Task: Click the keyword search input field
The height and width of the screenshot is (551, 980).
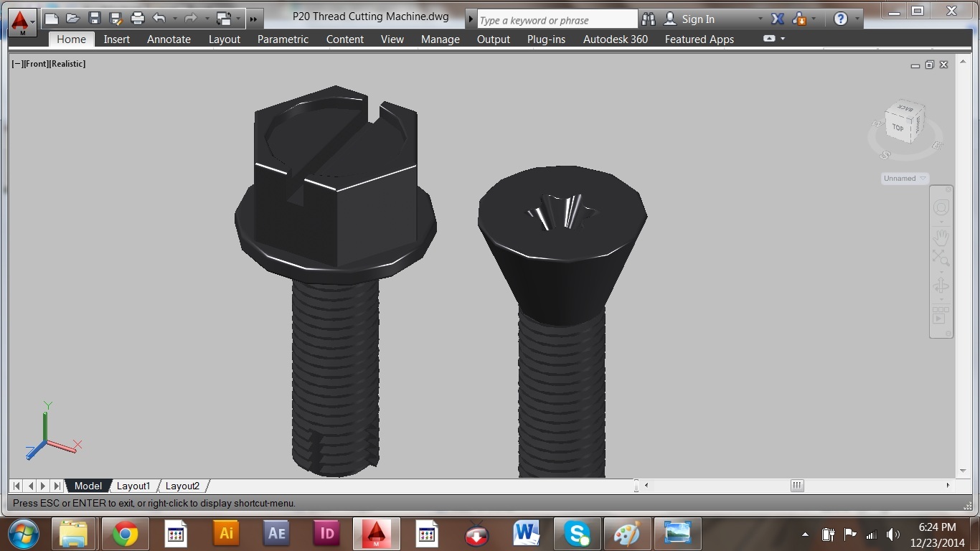Action: (x=556, y=20)
